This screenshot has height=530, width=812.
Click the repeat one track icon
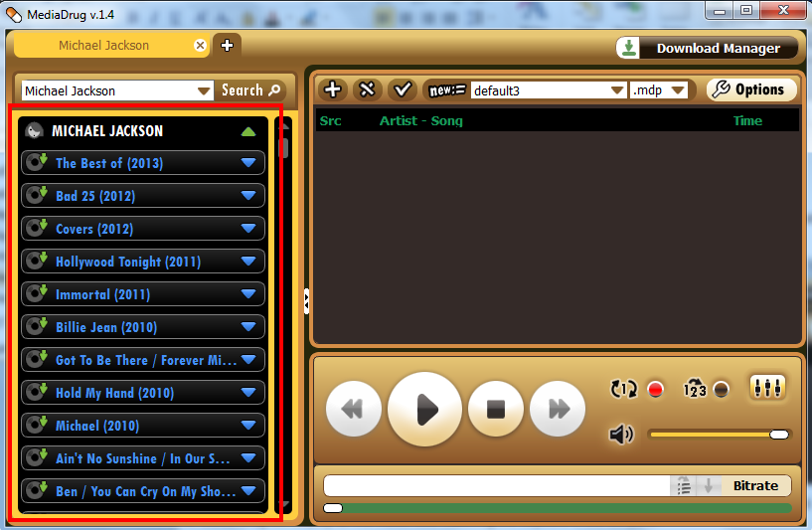click(623, 389)
